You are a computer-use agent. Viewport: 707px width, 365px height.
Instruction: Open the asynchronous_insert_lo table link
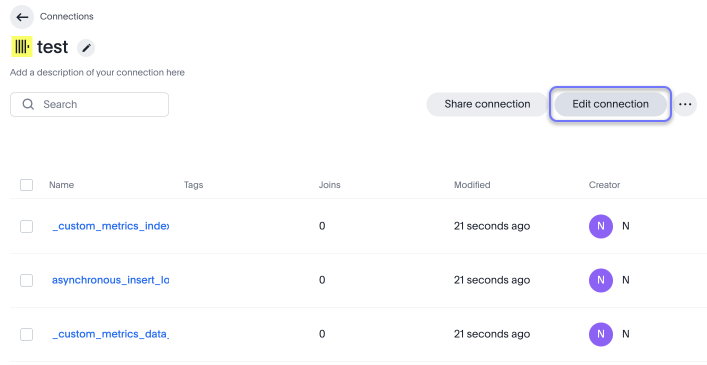pos(110,280)
